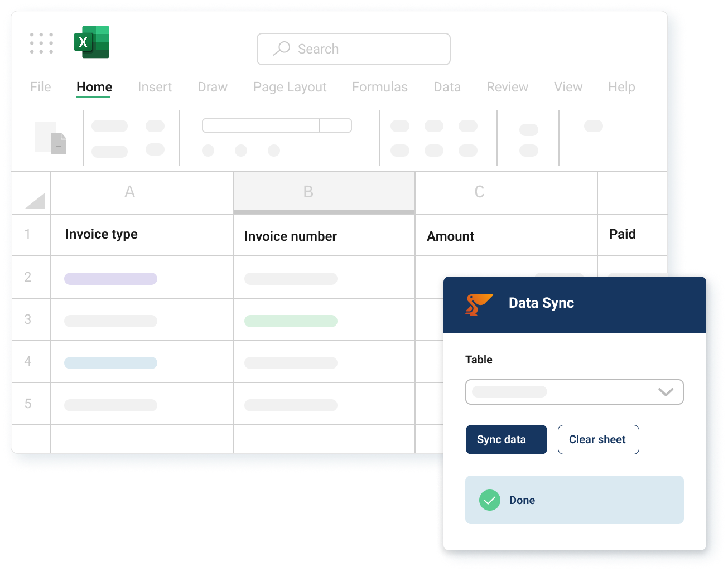This screenshot has width=728, height=572.
Task: Switch to the Insert tab
Action: click(x=155, y=87)
